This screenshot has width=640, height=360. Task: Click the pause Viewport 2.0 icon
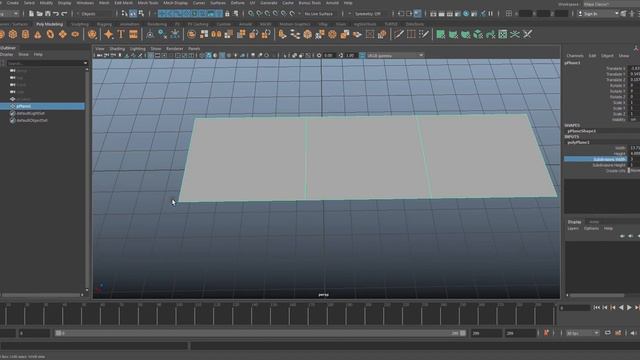point(491,13)
